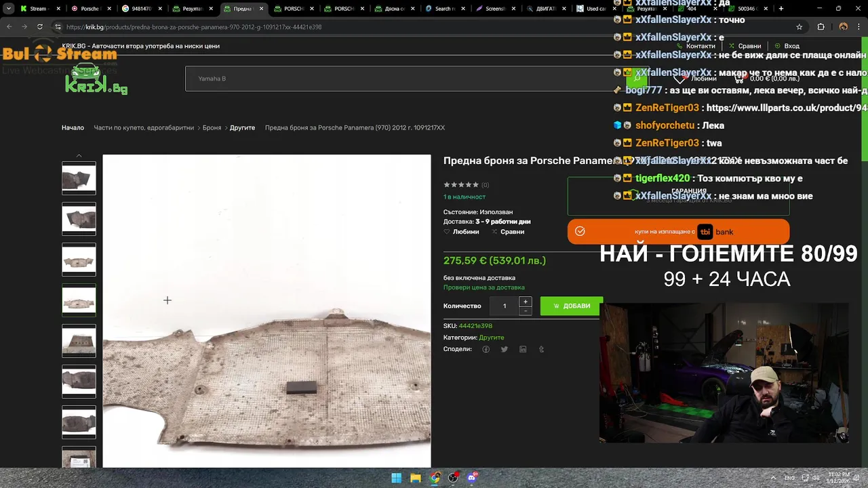Open the volume control in system tray

[x=816, y=478]
